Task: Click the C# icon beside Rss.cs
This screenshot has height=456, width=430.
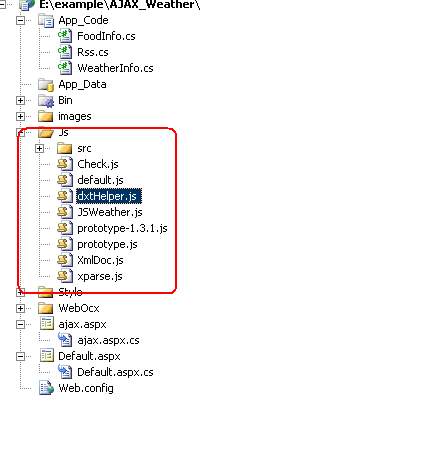Action: click(65, 52)
